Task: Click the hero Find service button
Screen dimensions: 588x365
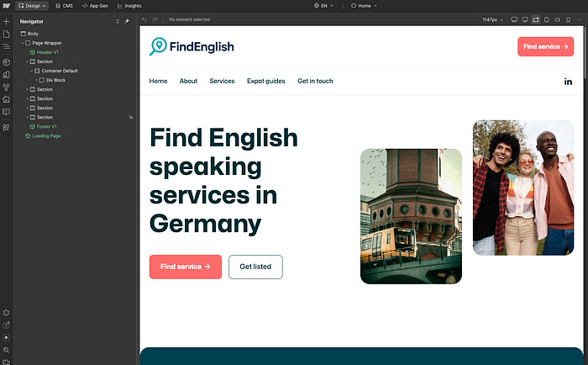Action: (186, 267)
